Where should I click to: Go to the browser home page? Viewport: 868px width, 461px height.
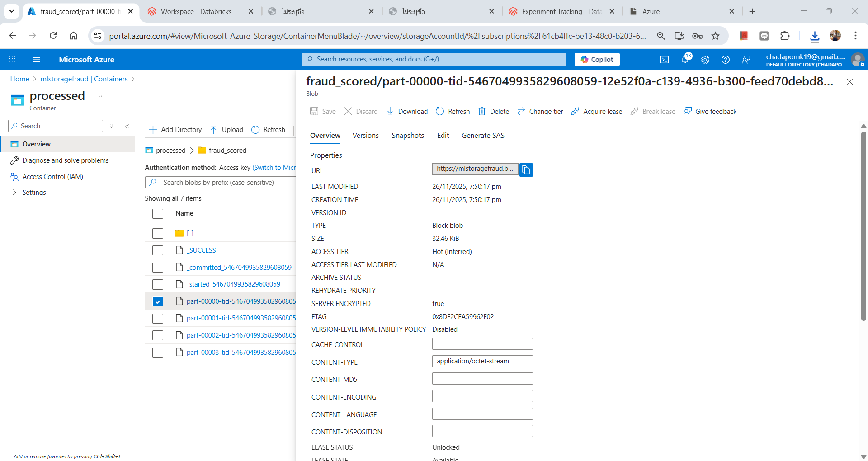(73, 36)
